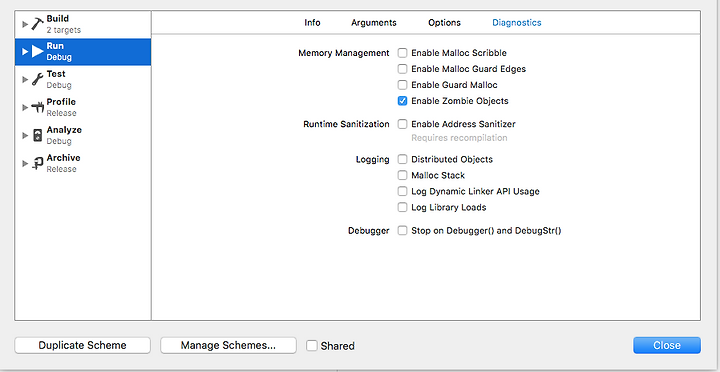
Task: Switch to the Arguments tab
Action: tap(374, 23)
